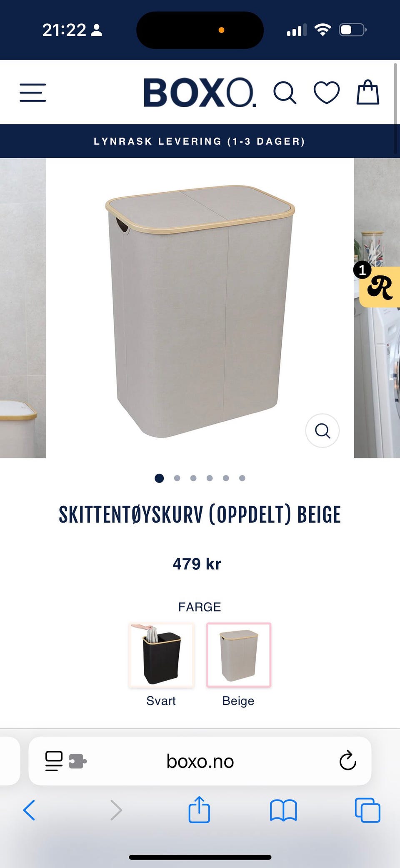Show open tabs in Safari
This screenshot has width=400, height=868.
(x=367, y=810)
